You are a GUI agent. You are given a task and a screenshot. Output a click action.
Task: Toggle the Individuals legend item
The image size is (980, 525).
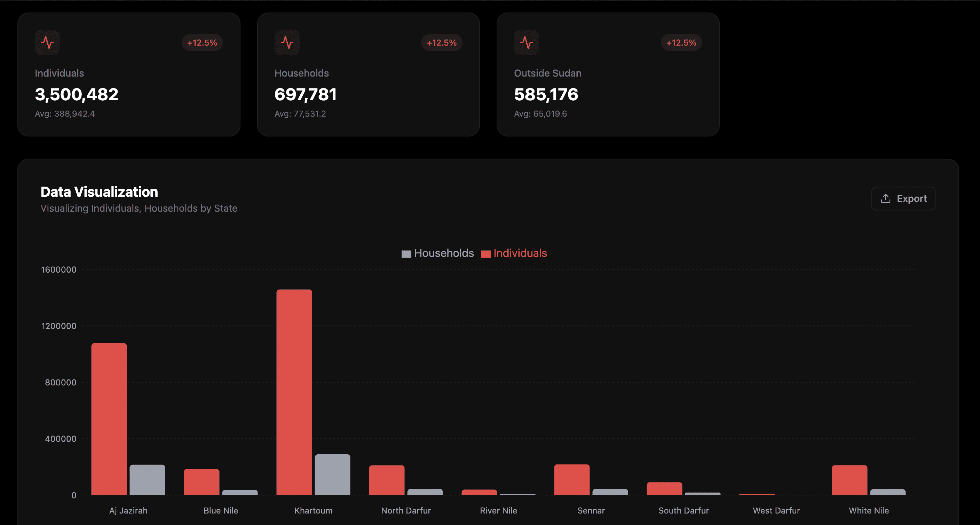[x=520, y=253]
